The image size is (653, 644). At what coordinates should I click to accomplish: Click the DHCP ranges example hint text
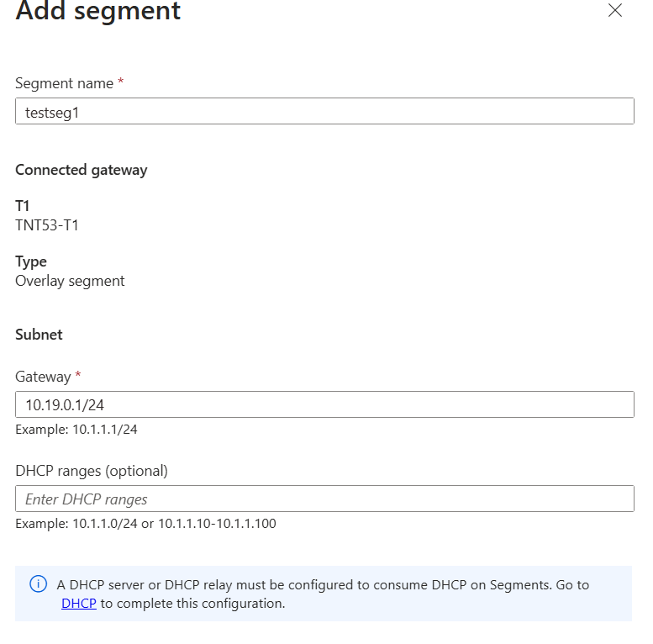(x=145, y=524)
